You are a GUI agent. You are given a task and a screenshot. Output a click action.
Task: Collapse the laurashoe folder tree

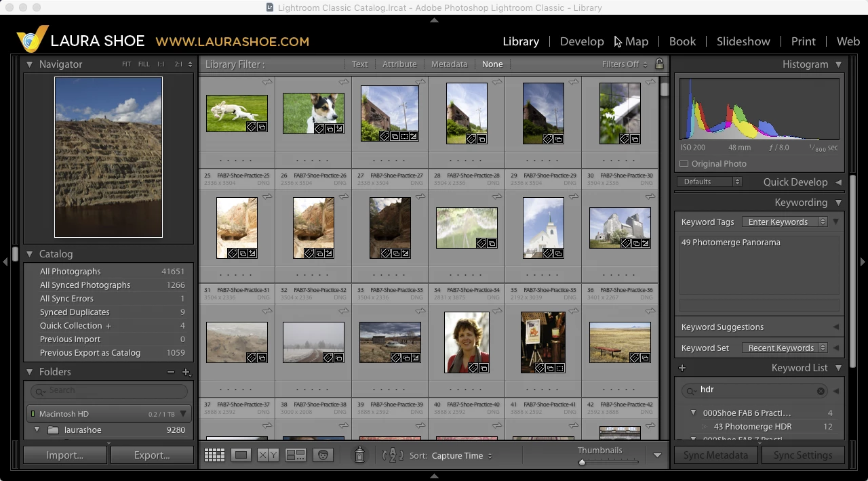[x=37, y=430]
